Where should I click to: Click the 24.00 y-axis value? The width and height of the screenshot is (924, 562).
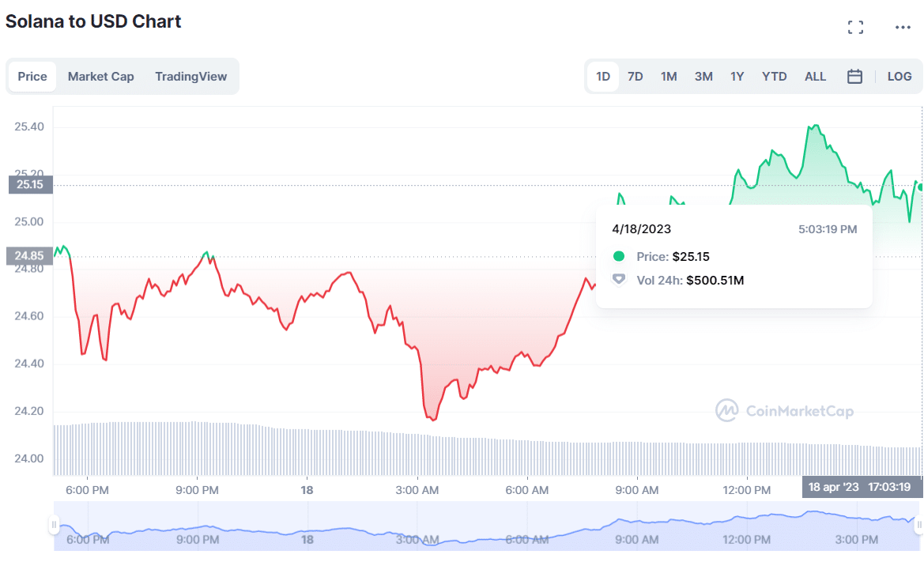29,458
